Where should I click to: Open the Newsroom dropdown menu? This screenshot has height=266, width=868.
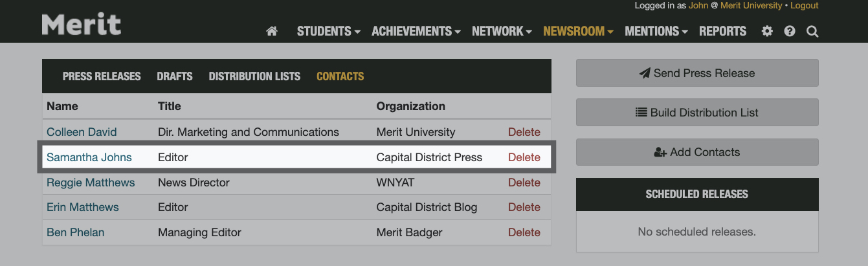coord(578,31)
